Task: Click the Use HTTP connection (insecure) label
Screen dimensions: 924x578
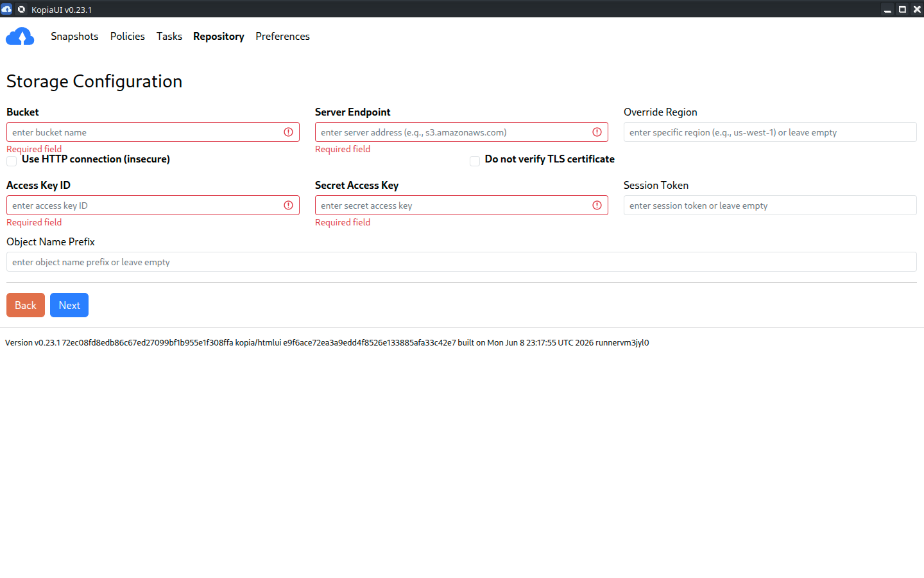Action: point(96,159)
